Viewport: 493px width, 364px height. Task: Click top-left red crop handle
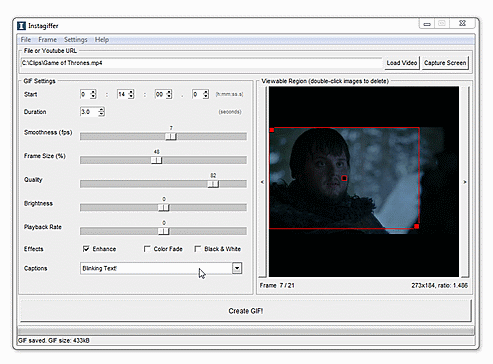pyautogui.click(x=272, y=130)
